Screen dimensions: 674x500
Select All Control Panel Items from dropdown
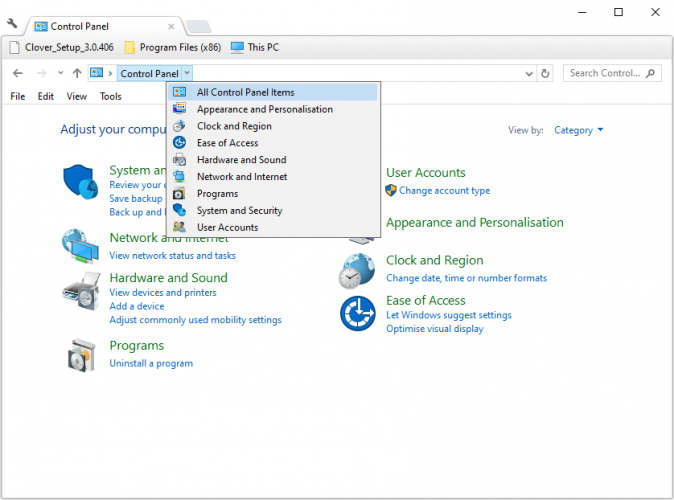[x=273, y=92]
